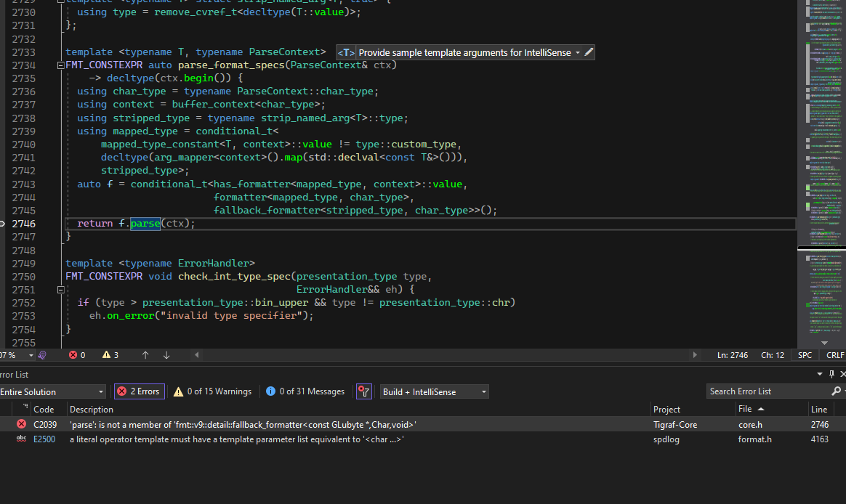846x504 pixels.
Task: Open the filter icon in the Error List toolbar
Action: pos(364,391)
